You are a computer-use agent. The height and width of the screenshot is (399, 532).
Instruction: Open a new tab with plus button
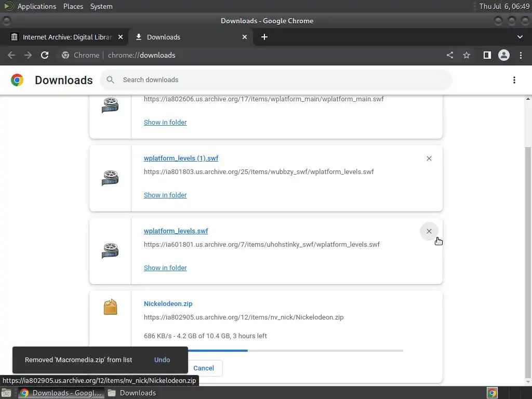(x=264, y=37)
